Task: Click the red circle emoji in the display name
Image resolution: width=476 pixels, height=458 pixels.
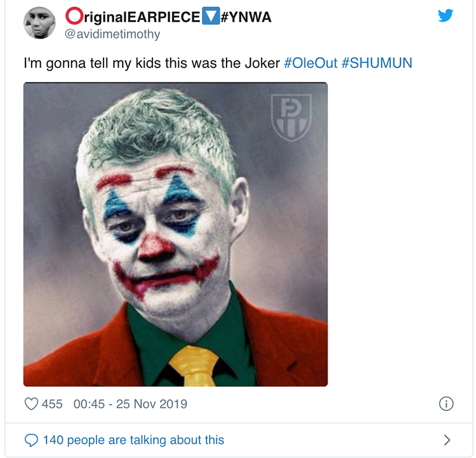Action: pos(73,16)
